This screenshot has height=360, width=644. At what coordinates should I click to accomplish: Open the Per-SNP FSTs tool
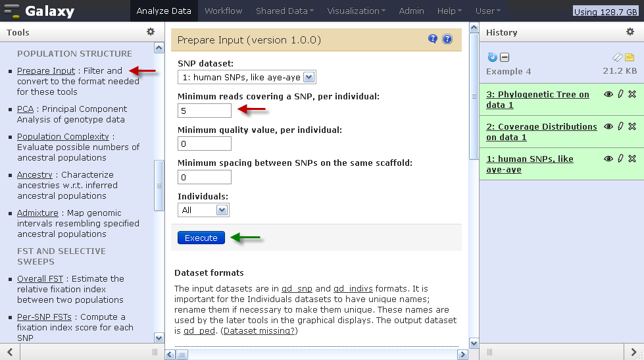click(x=44, y=317)
